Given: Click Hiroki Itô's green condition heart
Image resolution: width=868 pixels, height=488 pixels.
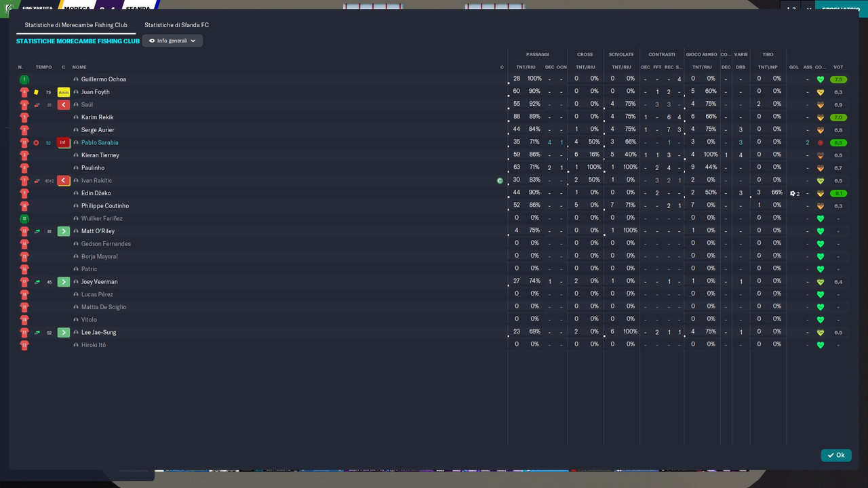Looking at the screenshot, I should (821, 346).
